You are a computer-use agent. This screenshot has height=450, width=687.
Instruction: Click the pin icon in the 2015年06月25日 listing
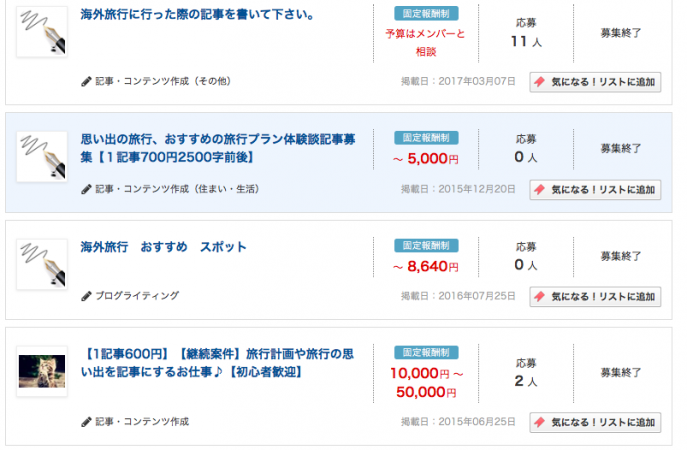pyautogui.click(x=539, y=422)
